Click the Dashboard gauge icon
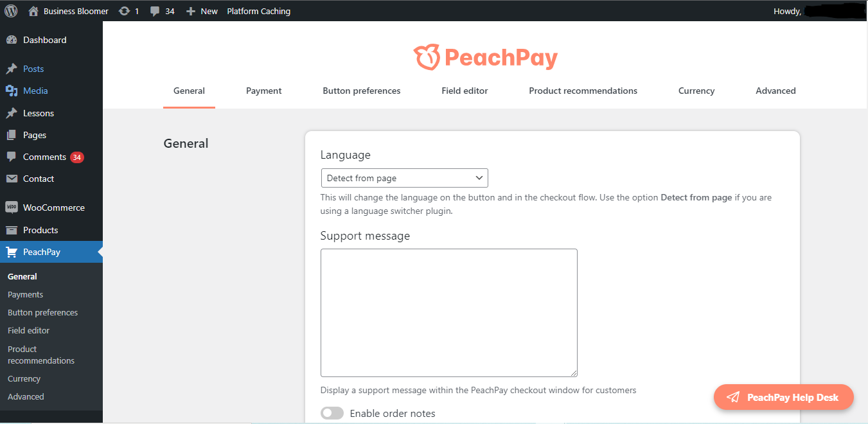 pyautogui.click(x=12, y=40)
